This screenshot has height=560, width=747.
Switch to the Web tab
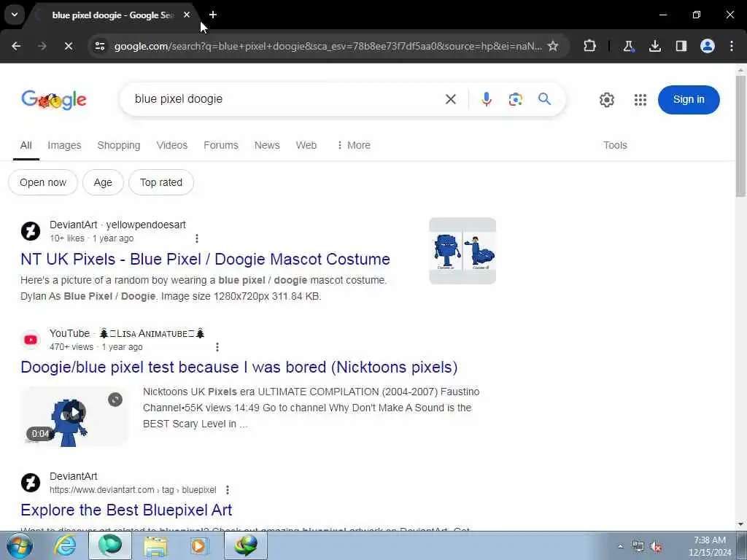pos(306,145)
